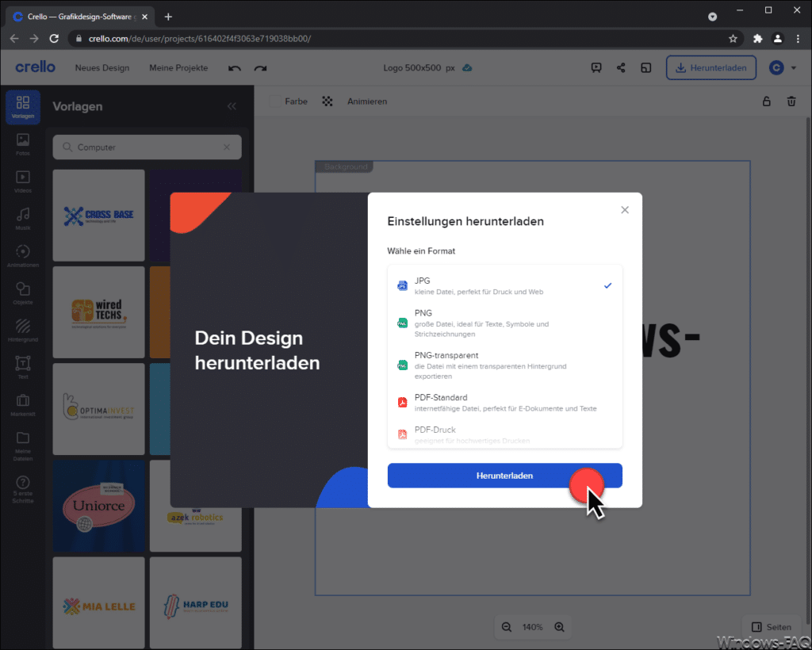Open the Chrome profile icon
812x650 pixels.
coord(777,38)
